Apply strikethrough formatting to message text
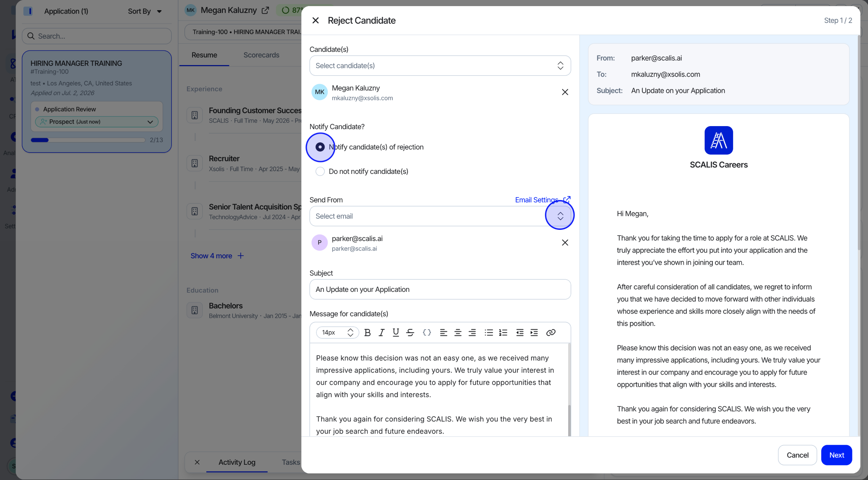 pyautogui.click(x=410, y=333)
